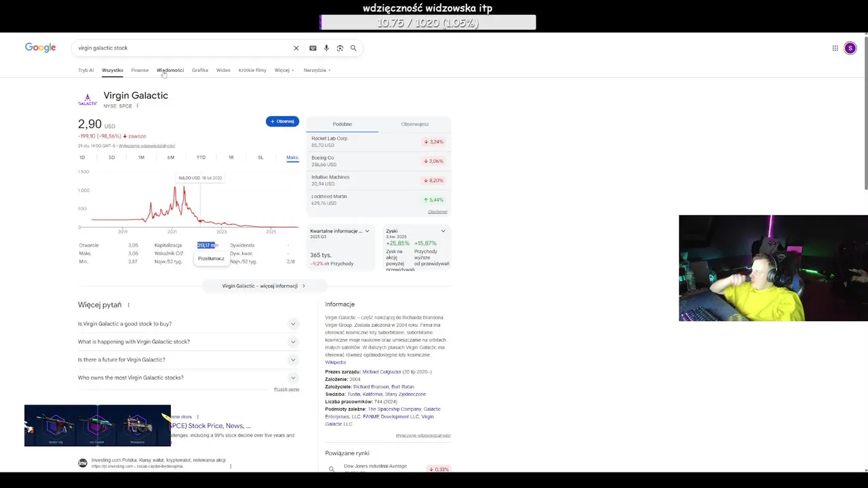The width and height of the screenshot is (868, 488).
Task: Open The Spaceship Company link
Action: 395,409
